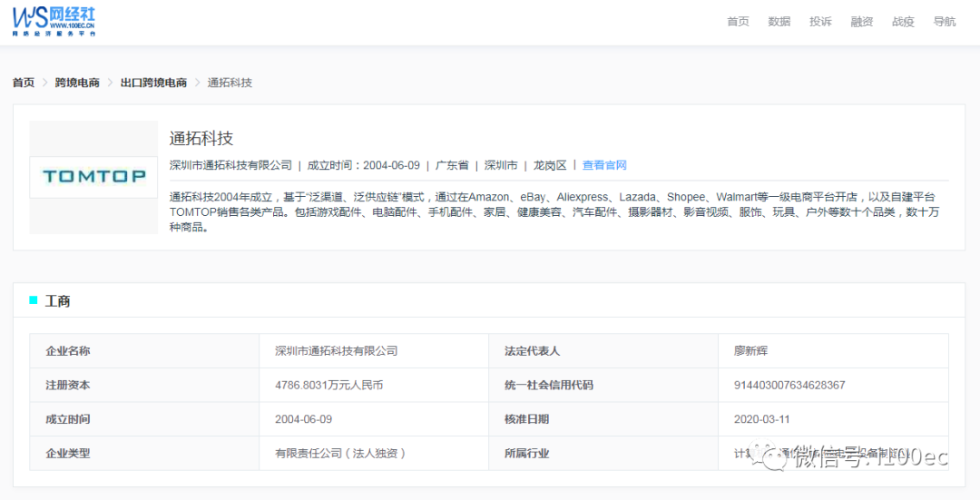Click the 网经社 site logo

pos(54,21)
